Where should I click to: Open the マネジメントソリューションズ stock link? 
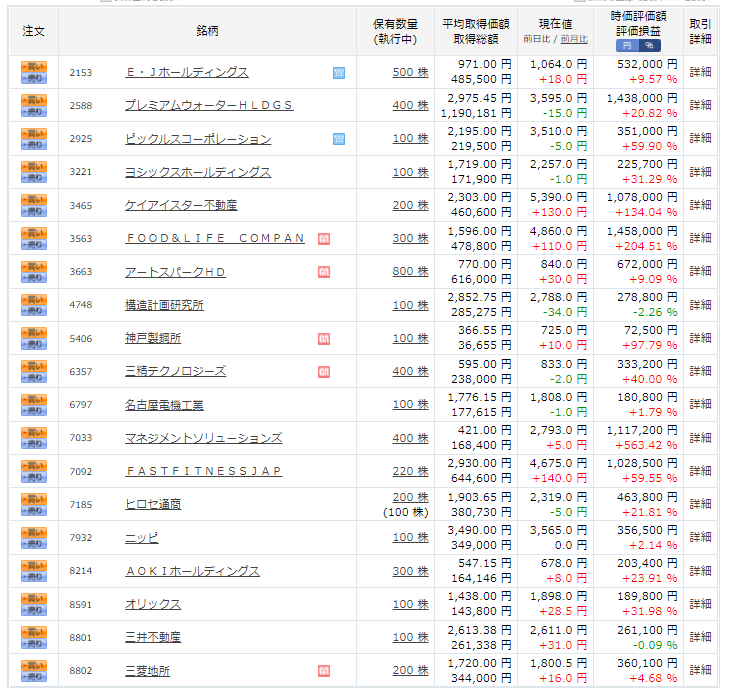[203, 438]
